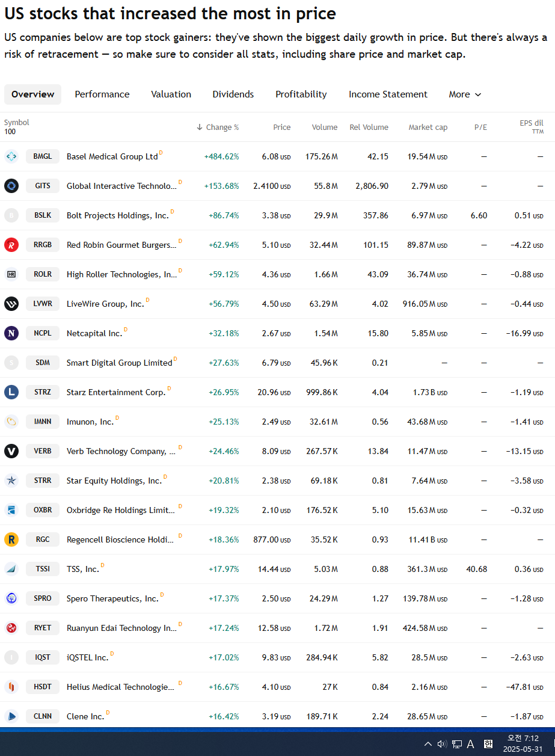Click the BSLK placeholder logo icon
Image resolution: width=555 pixels, height=756 pixels.
click(11, 216)
